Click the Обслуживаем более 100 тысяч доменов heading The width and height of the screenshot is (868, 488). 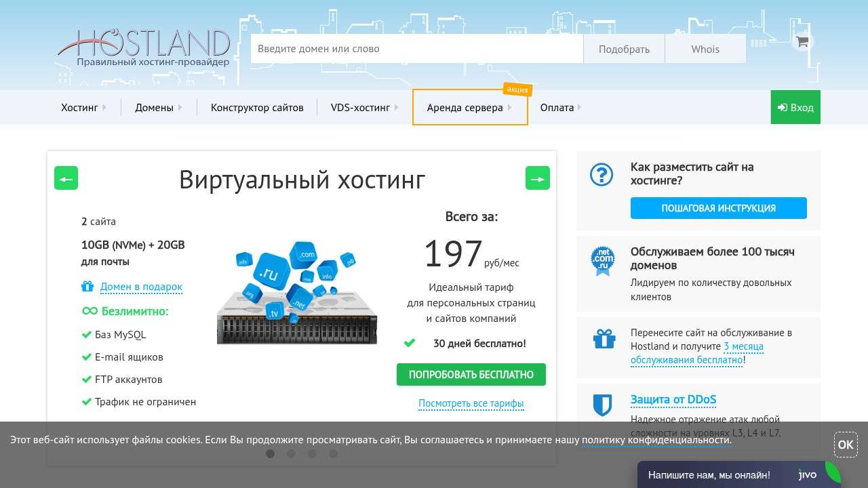712,258
